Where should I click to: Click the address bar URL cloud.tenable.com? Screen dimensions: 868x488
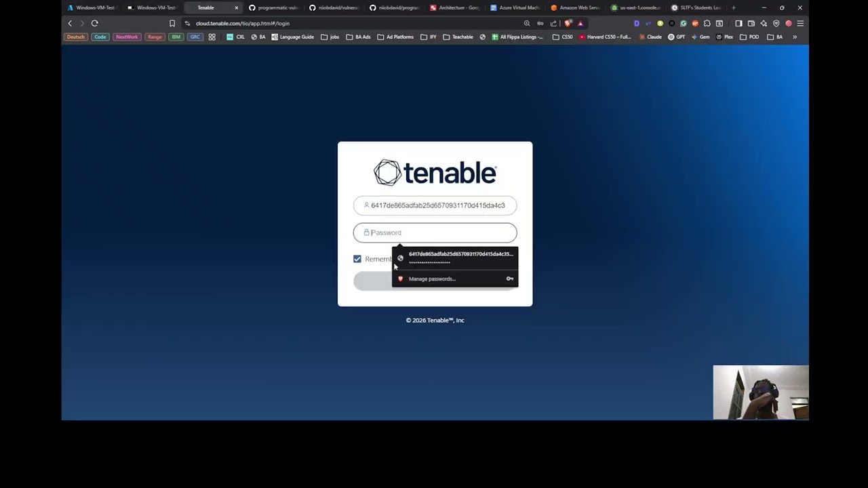243,23
